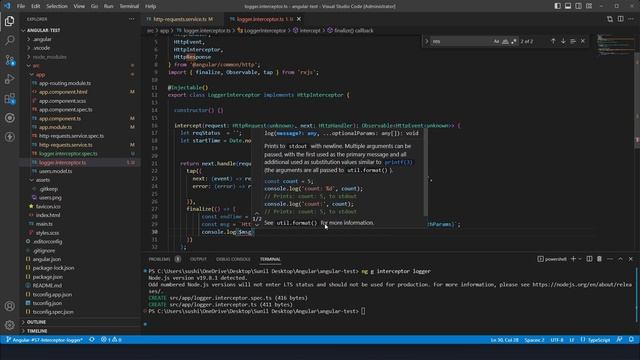Close the logger.interceptor.ts editor tab
Image resolution: width=640 pixels, height=360 pixels.
(x=299, y=19)
